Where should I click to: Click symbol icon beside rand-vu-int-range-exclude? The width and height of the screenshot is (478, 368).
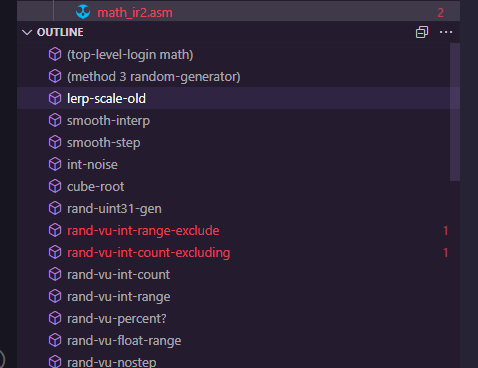tap(55, 230)
